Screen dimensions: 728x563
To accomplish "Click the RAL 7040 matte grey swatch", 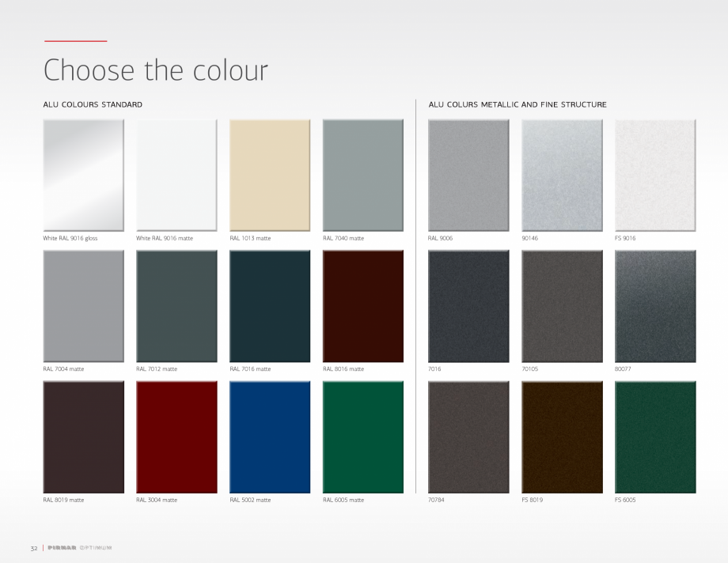I will pyautogui.click(x=363, y=175).
